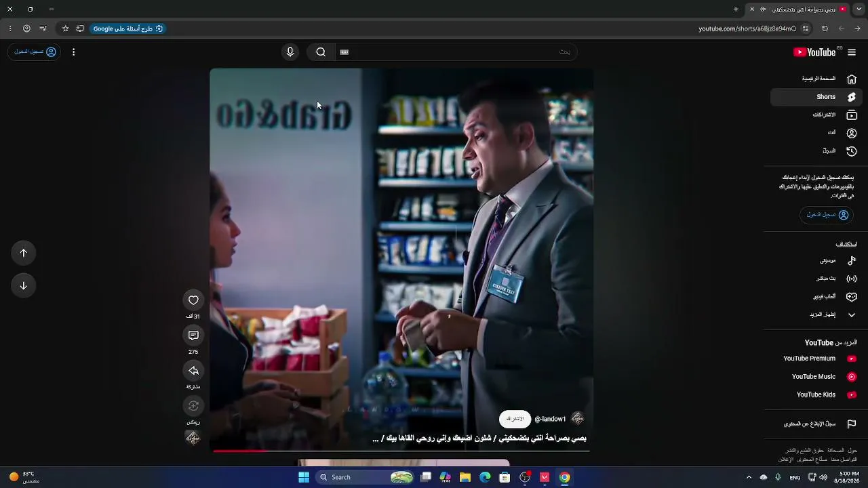Open the Windows Start menu
This screenshot has height=488, width=868.
[304, 477]
